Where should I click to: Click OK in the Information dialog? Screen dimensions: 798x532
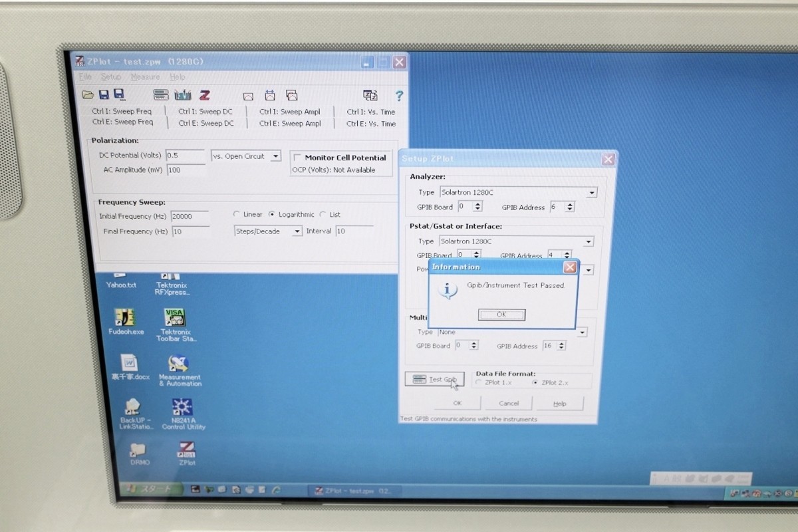501,315
